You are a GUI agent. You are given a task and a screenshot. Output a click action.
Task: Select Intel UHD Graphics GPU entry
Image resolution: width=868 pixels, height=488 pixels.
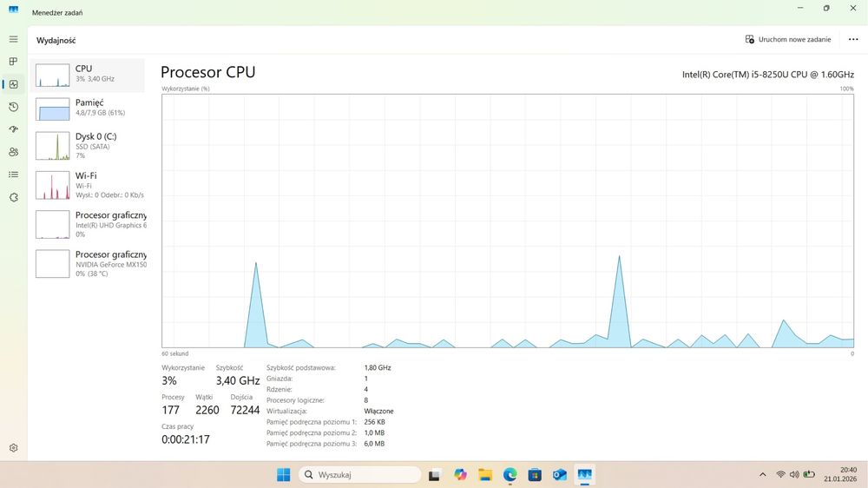pyautogui.click(x=89, y=224)
